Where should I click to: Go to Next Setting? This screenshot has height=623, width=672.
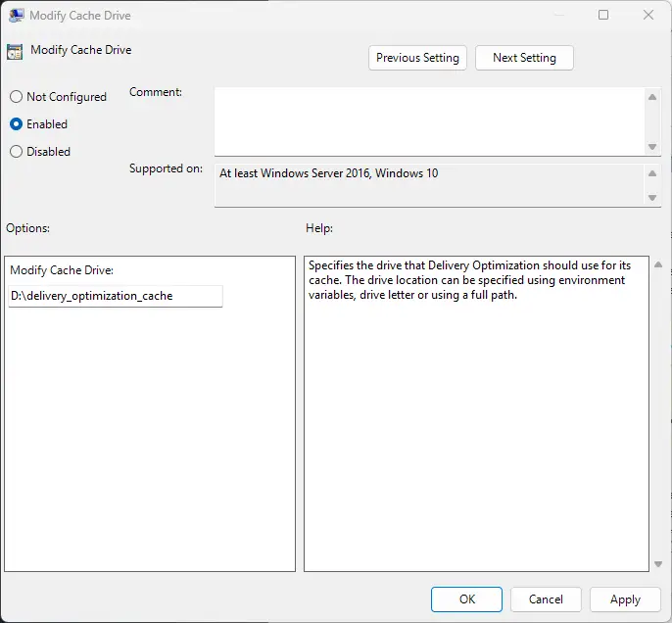(x=524, y=58)
